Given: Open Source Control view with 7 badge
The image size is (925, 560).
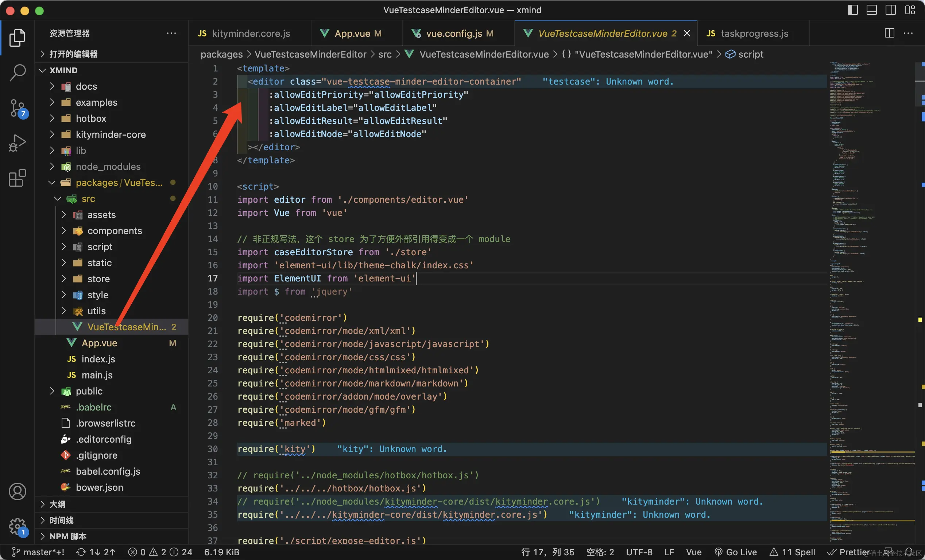Looking at the screenshot, I should pos(17,107).
